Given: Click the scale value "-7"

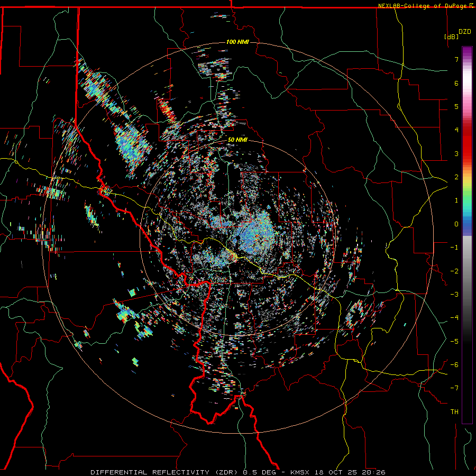Looking at the screenshot, I should 454,388.
